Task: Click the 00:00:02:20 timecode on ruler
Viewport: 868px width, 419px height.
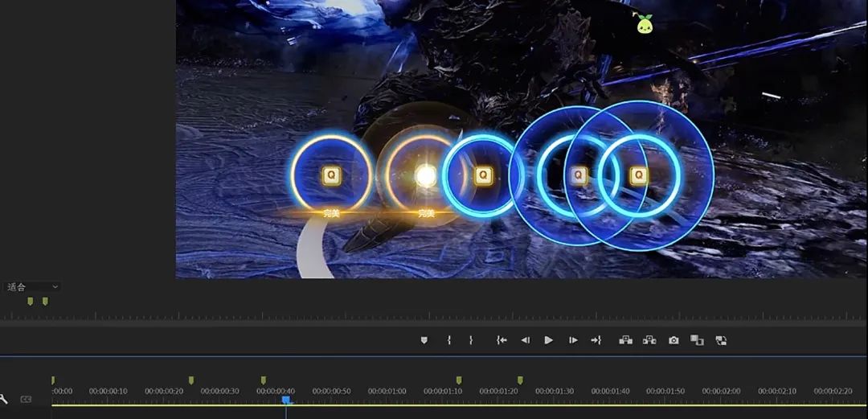Action: [833, 392]
